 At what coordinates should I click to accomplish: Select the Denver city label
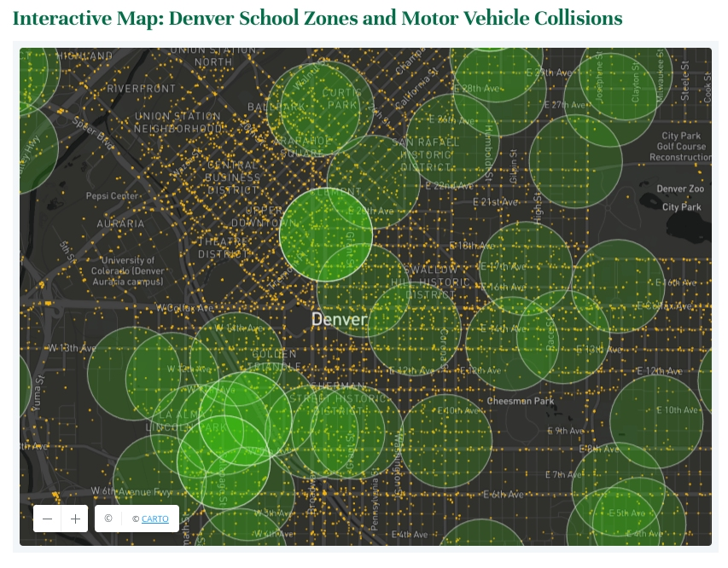(340, 319)
